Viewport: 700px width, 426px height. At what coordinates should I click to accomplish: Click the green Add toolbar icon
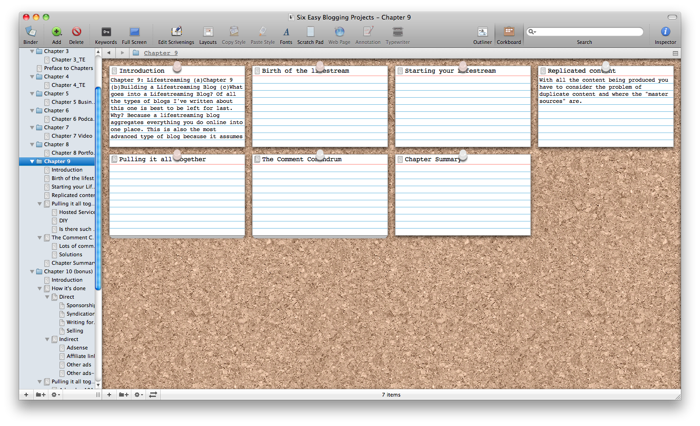(56, 32)
